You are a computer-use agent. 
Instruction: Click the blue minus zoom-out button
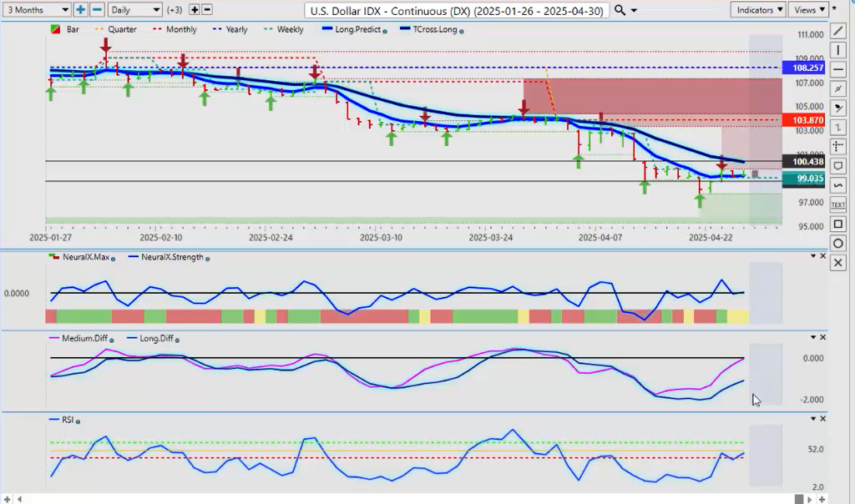[97, 10]
